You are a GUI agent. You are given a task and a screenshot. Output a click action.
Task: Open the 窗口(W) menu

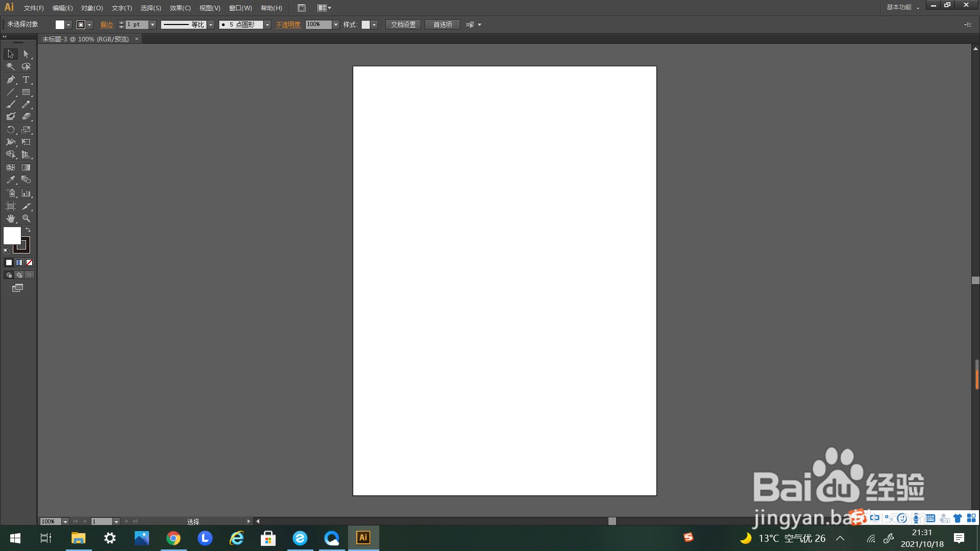240,8
